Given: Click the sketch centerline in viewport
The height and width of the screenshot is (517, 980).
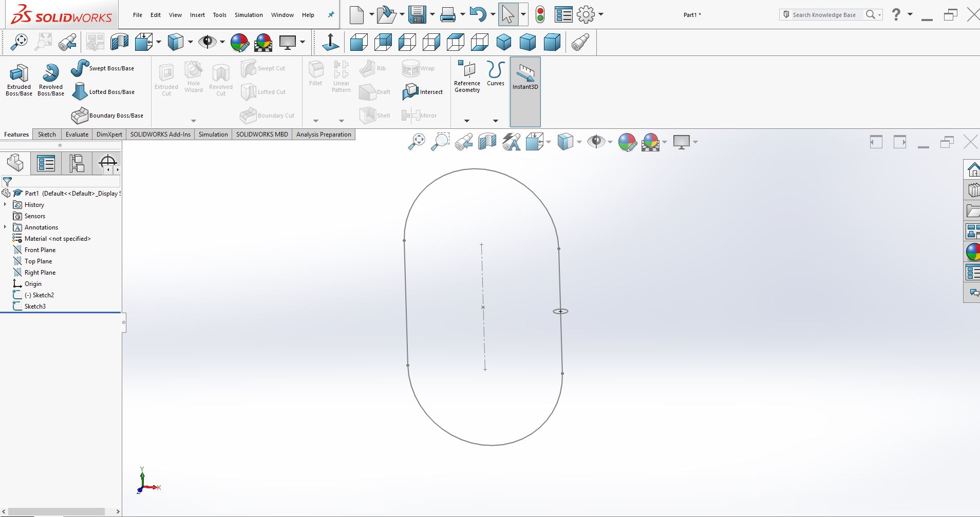Looking at the screenshot, I should pos(483,307).
